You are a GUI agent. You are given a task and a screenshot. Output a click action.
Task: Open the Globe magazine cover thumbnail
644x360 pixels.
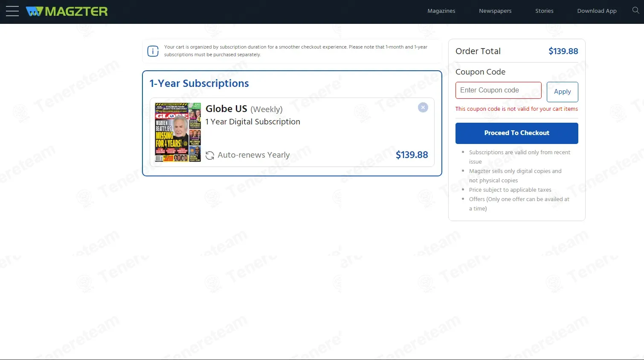point(178,132)
